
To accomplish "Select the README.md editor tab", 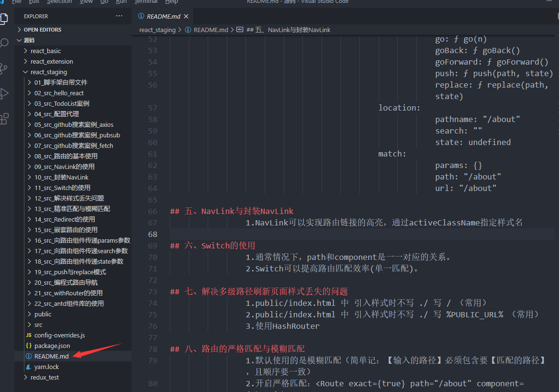I will tap(163, 16).
